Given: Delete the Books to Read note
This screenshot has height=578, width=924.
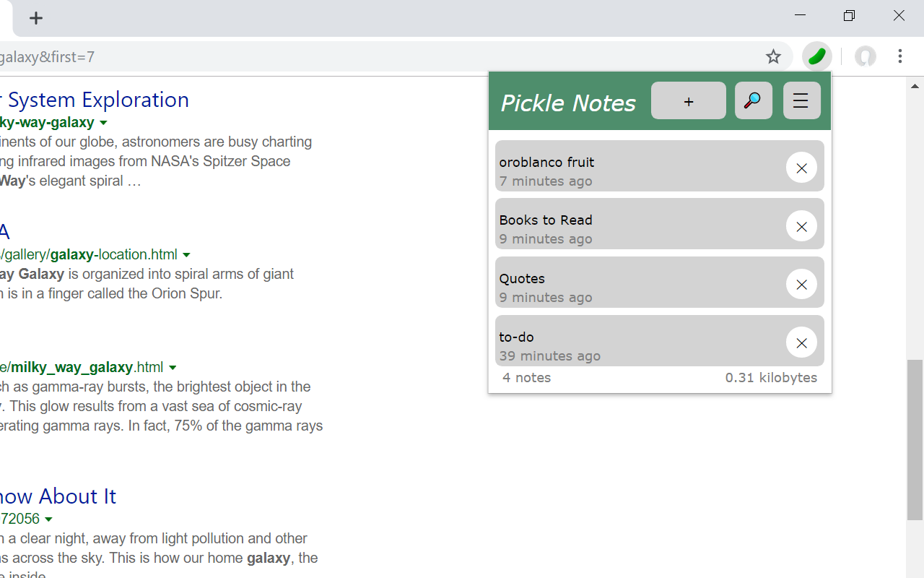Looking at the screenshot, I should click(x=801, y=226).
